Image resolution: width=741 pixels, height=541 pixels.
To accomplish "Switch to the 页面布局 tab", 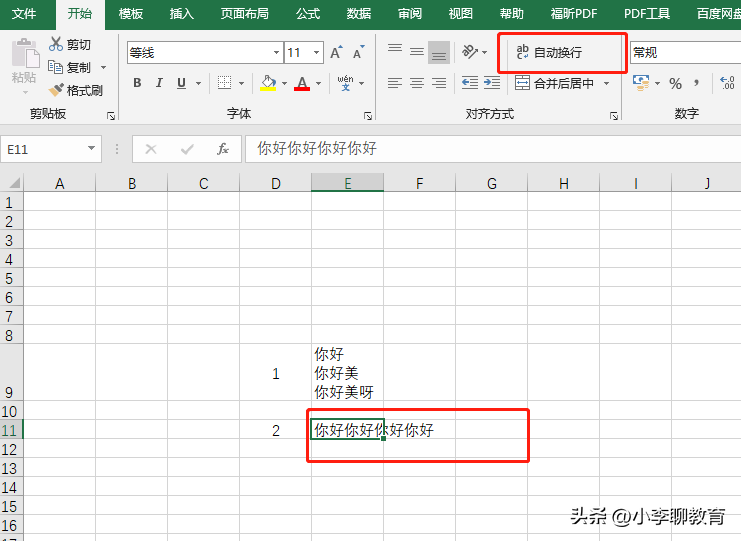I will coord(245,14).
